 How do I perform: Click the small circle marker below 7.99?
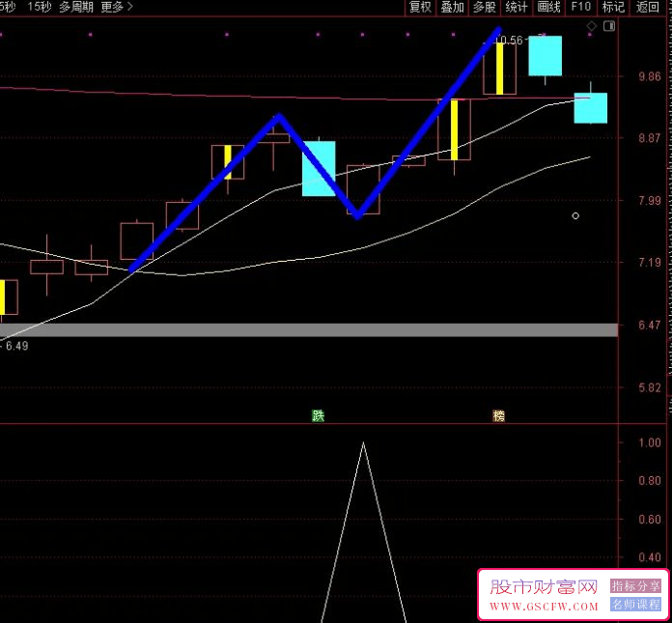click(575, 215)
